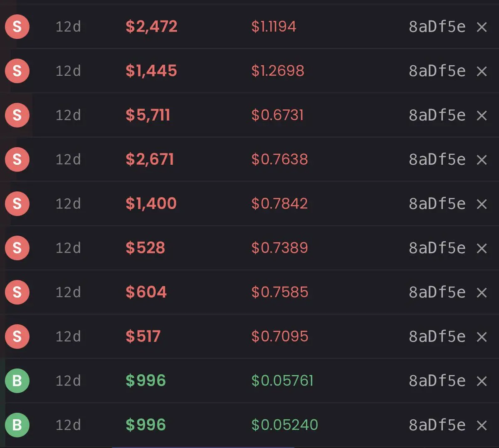Viewport: 499px width, 448px height.
Task: Open wallet 8aDf5e on the $1,445 row
Action: click(x=437, y=71)
